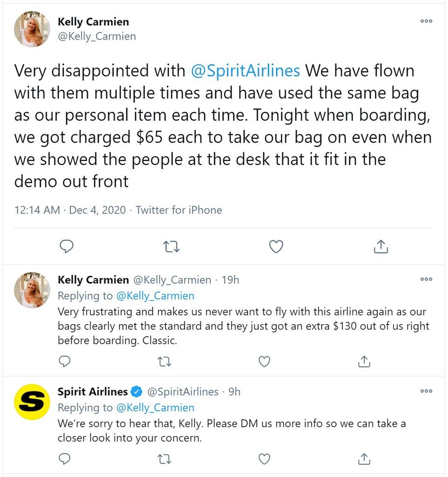View Kelly Carmien's profile photo at top

(x=32, y=29)
